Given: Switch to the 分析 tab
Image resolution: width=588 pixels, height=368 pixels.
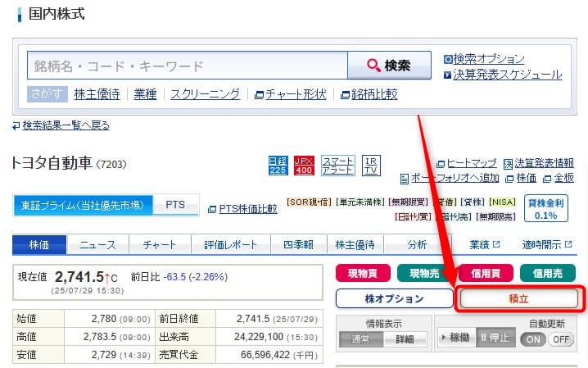Looking at the screenshot, I should tap(417, 245).
